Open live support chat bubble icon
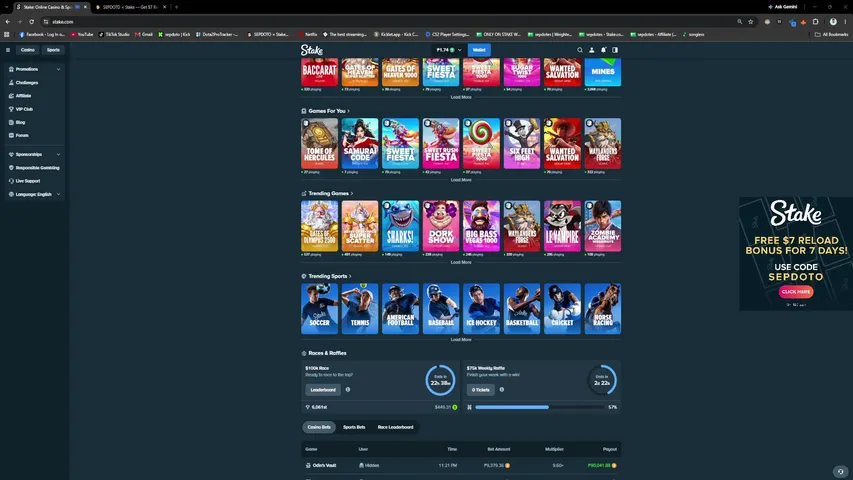Screen dimensions: 853x480 coord(840,471)
